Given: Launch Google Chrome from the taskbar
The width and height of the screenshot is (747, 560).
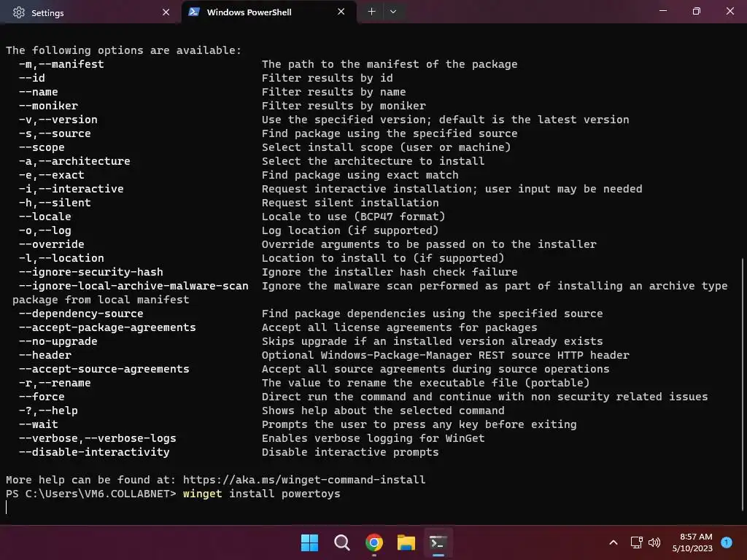Looking at the screenshot, I should (x=374, y=542).
